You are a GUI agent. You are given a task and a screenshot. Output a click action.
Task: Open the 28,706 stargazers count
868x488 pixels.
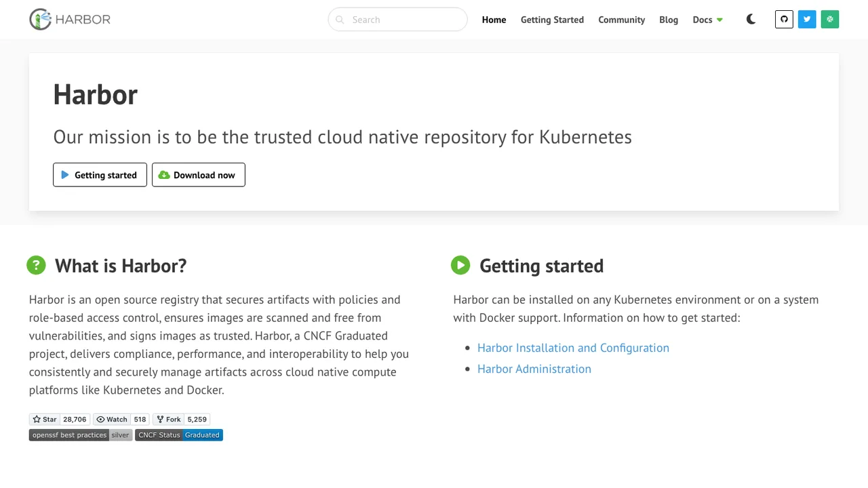click(75, 419)
